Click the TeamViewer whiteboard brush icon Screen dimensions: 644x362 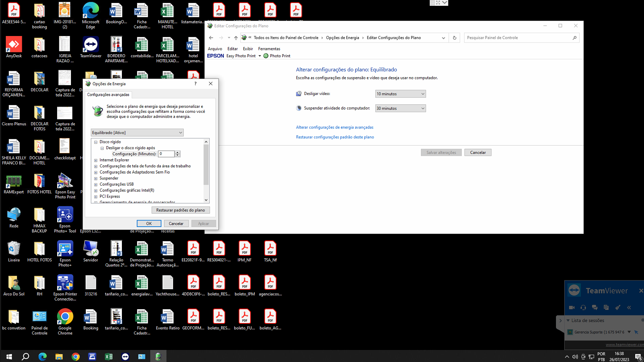coord(617,307)
